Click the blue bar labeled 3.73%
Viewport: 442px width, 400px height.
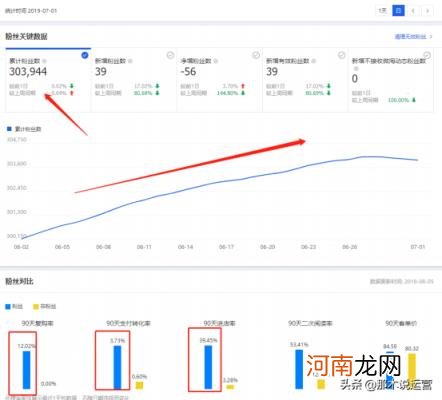(x=117, y=367)
